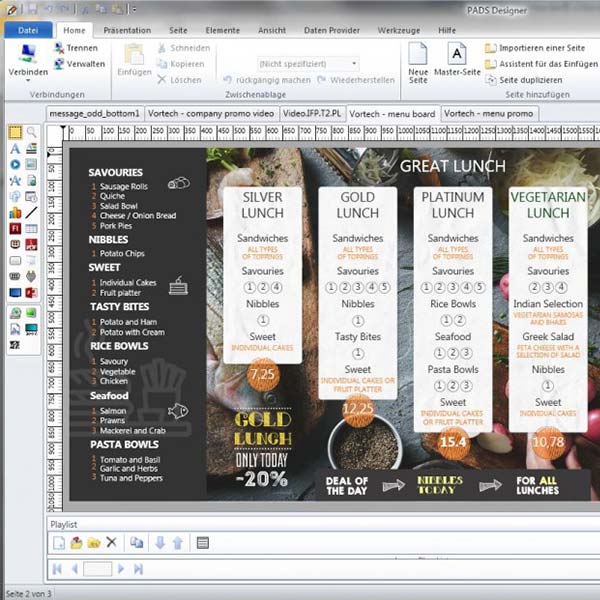Jump to last page navigation button
The height and width of the screenshot is (600, 600).
(139, 569)
